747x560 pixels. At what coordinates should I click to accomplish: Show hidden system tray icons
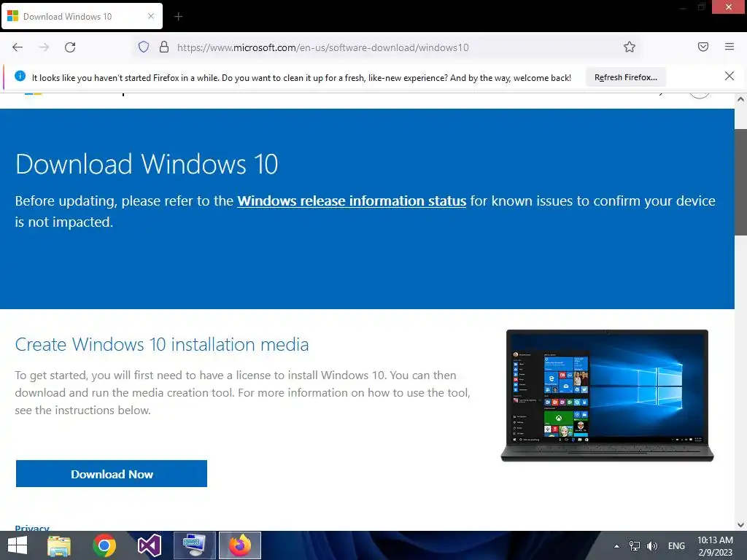click(x=616, y=546)
